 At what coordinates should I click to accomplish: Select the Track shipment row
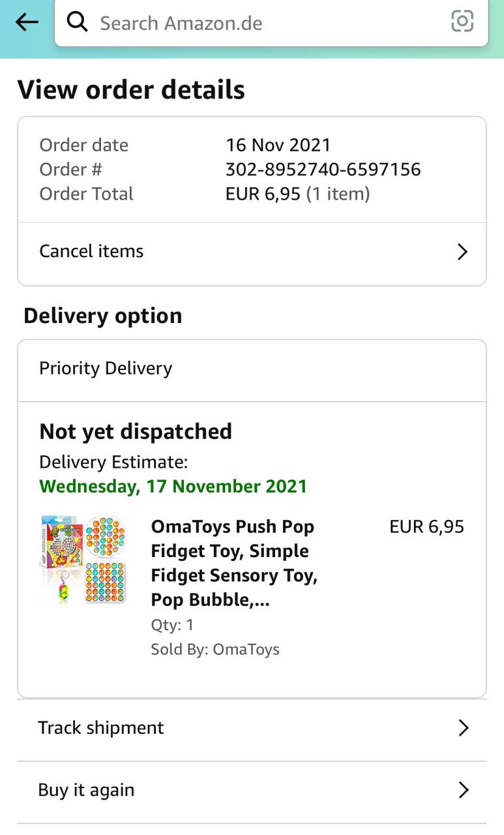101,727
